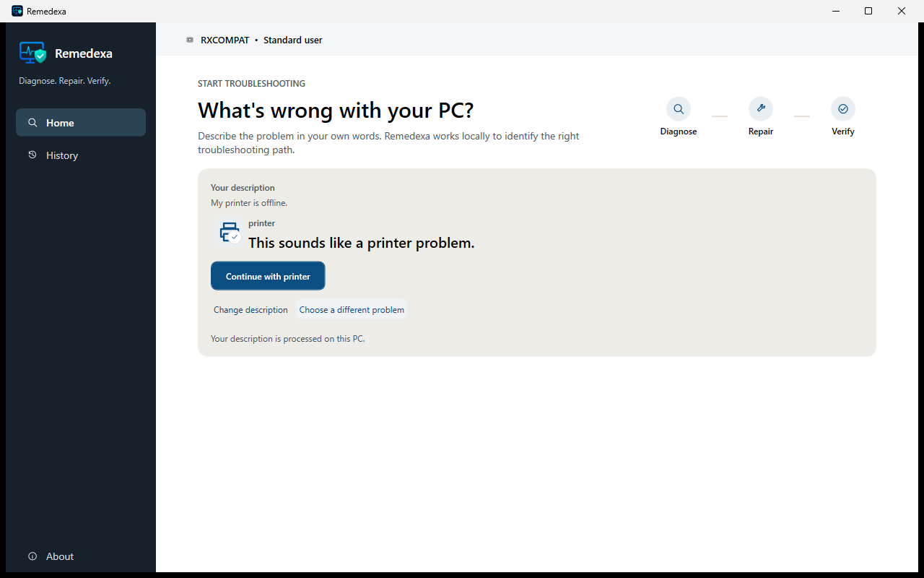The image size is (924, 578).
Task: Open the History section
Action: [x=81, y=155]
